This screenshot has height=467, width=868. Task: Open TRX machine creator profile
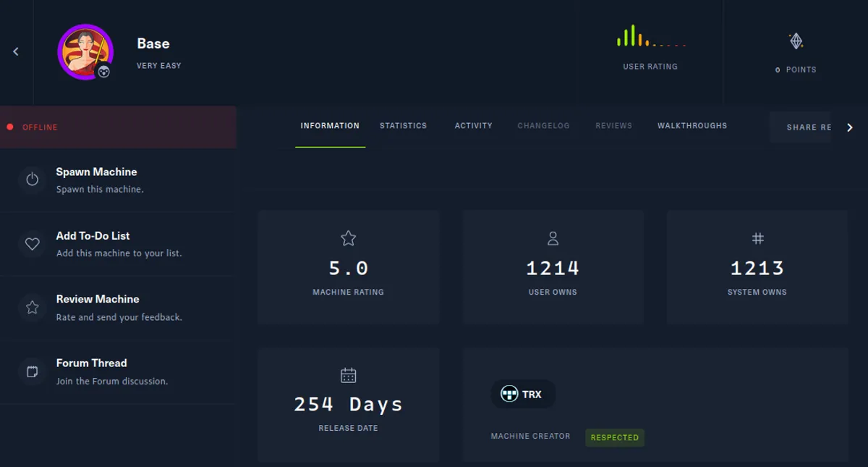tap(523, 393)
